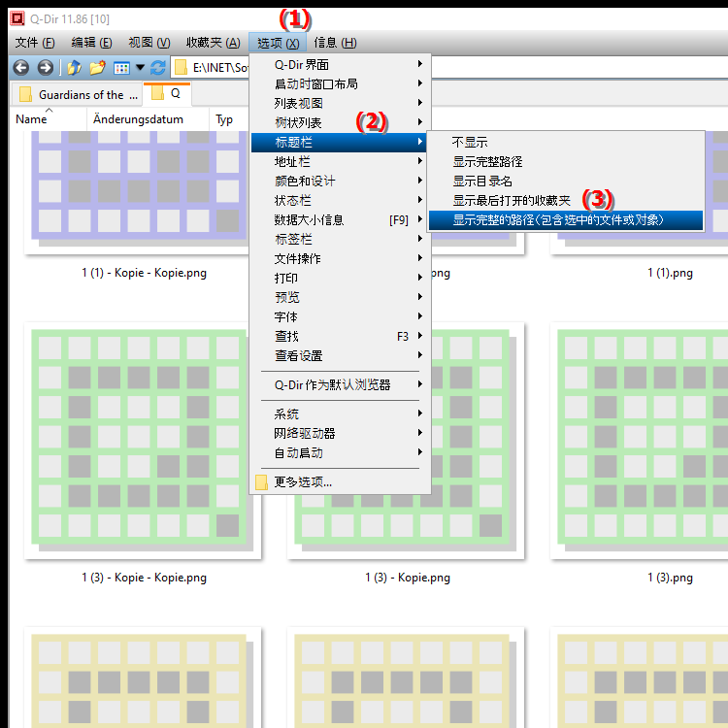Screen dimensions: 728x728
Task: Expand 启动时窗口布局 submenu
Action: [341, 84]
